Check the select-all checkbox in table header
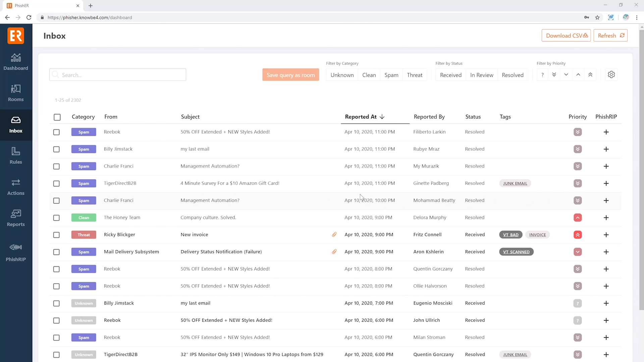 tap(57, 117)
